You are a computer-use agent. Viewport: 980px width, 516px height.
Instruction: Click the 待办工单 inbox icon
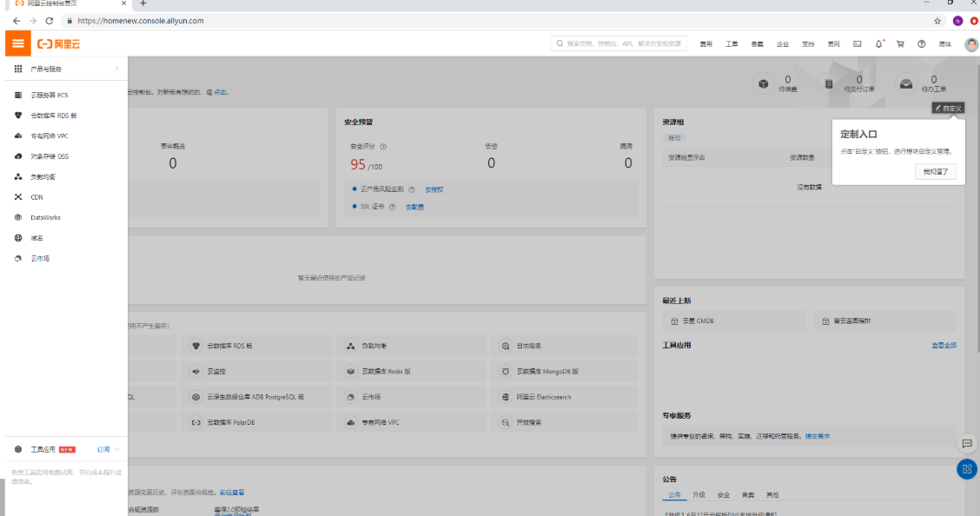point(905,83)
